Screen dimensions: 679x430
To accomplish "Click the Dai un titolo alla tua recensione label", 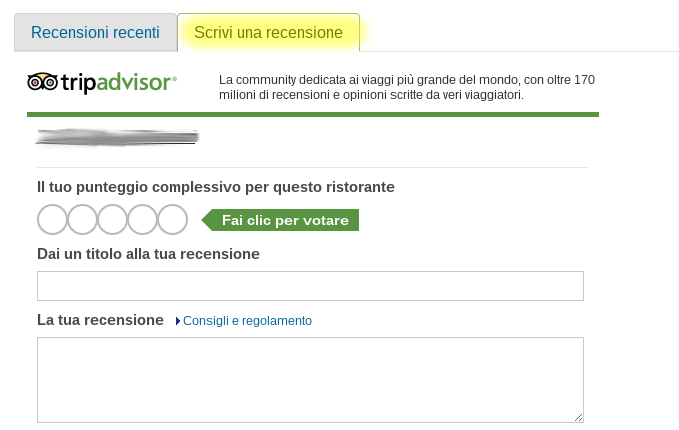I will (148, 254).
